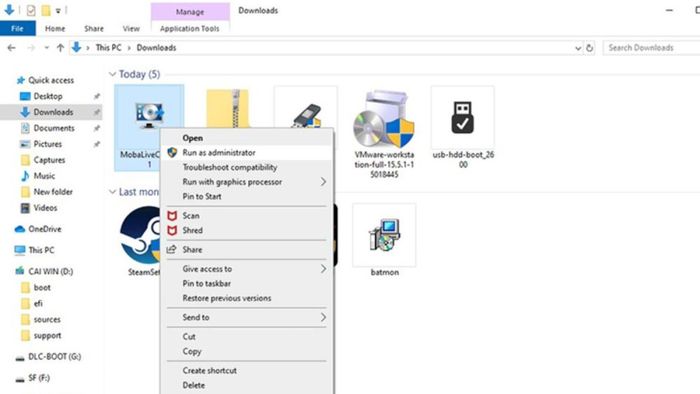Switch to the Share ribbon tab
Image resolution: width=700 pixels, height=394 pixels.
[94, 29]
